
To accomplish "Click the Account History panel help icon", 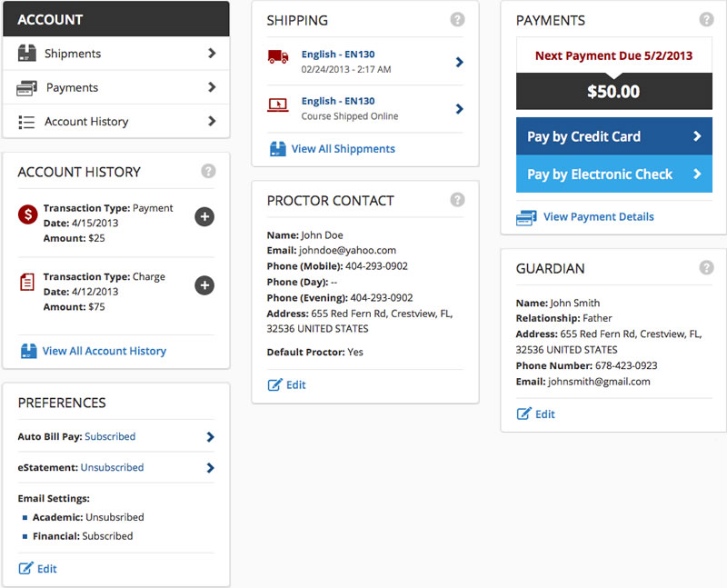I will 208,171.
